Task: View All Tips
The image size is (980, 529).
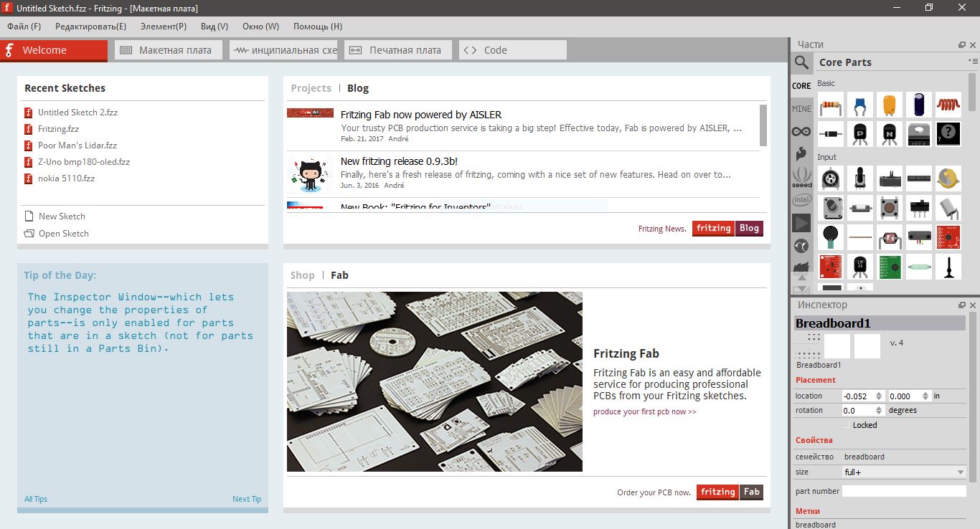Action: (36, 499)
